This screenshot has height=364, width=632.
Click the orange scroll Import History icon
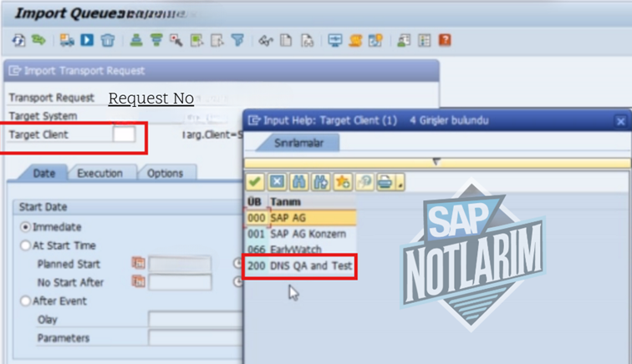355,40
